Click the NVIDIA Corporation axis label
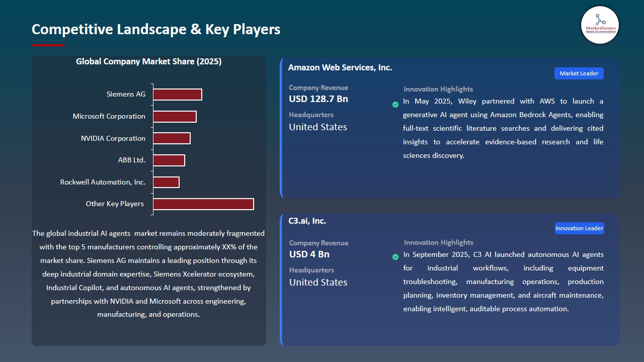 (113, 138)
